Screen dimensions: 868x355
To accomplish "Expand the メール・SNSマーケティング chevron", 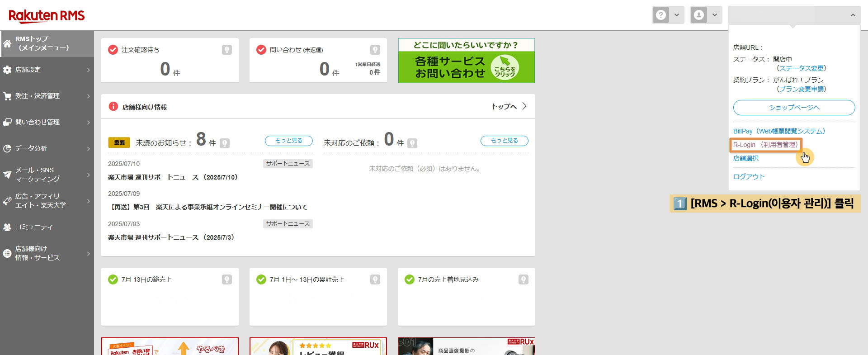I will click(x=89, y=175).
